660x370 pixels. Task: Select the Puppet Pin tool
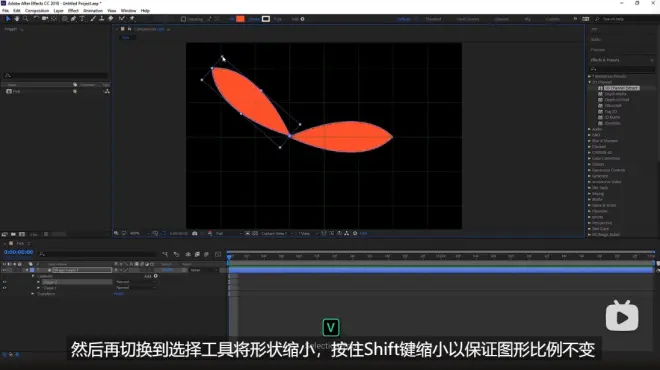pyautogui.click(x=132, y=19)
